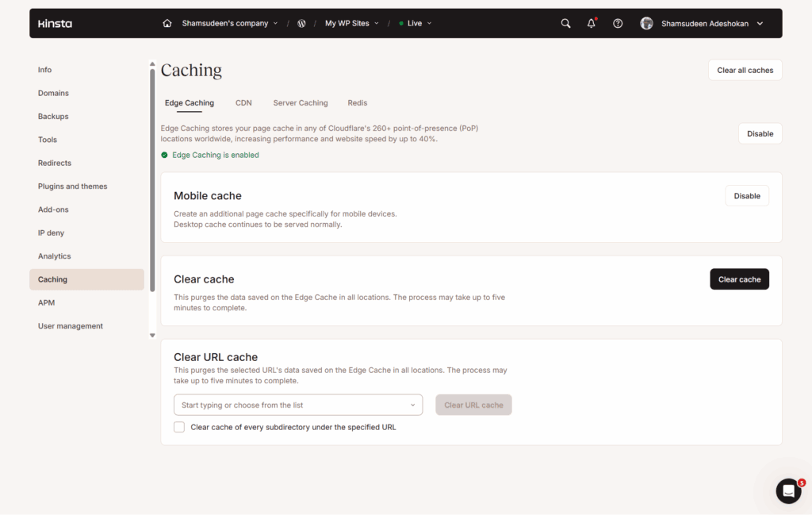This screenshot has width=812, height=515.
Task: Click the home icon in the top bar
Action: [x=167, y=23]
